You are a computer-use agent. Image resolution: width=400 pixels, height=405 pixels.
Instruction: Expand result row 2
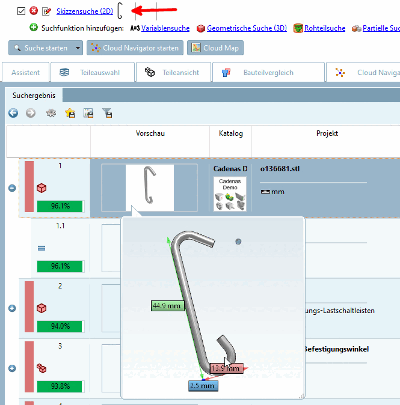12,308
